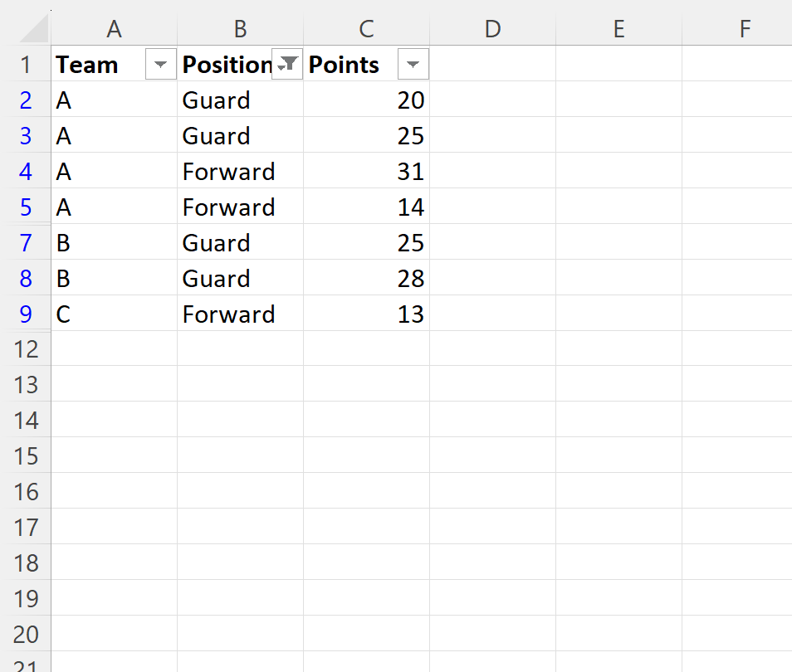The width and height of the screenshot is (792, 672).
Task: Select filtered row 4 header
Action: (25, 172)
